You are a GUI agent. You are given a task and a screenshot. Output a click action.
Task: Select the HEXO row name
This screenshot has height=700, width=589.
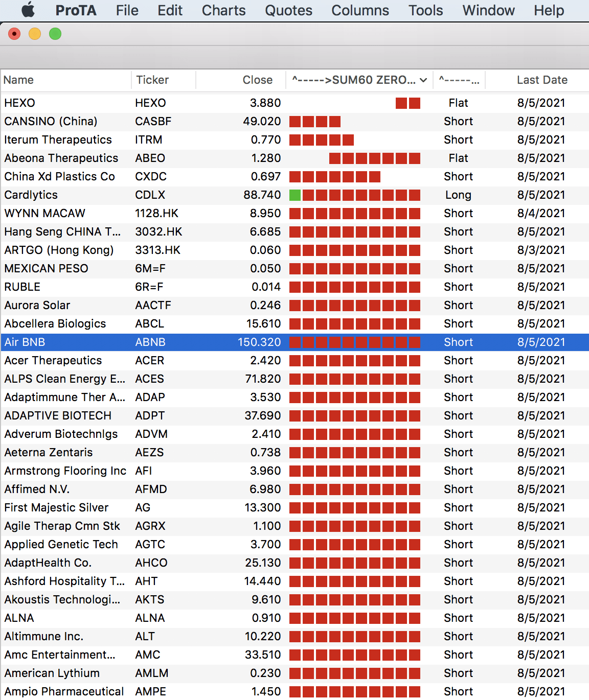coord(19,103)
